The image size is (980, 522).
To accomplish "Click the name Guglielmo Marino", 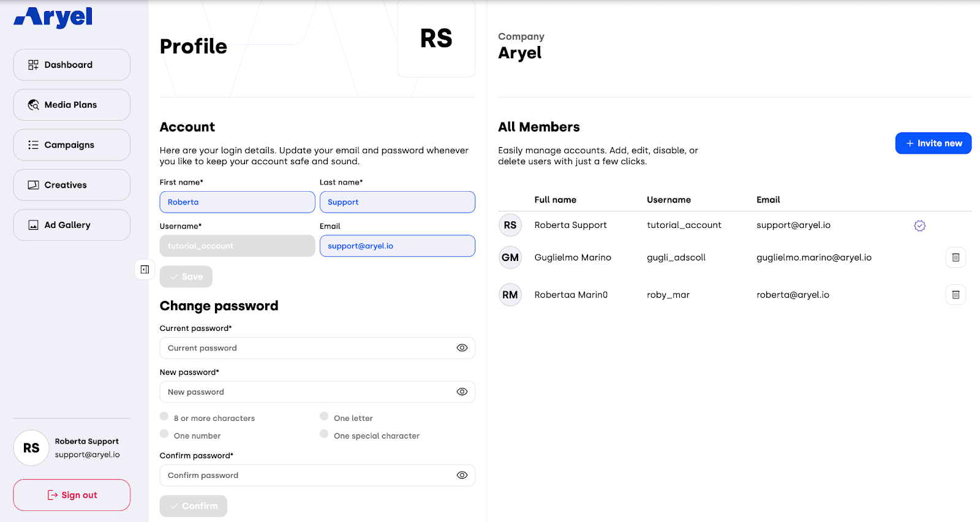I will (573, 257).
